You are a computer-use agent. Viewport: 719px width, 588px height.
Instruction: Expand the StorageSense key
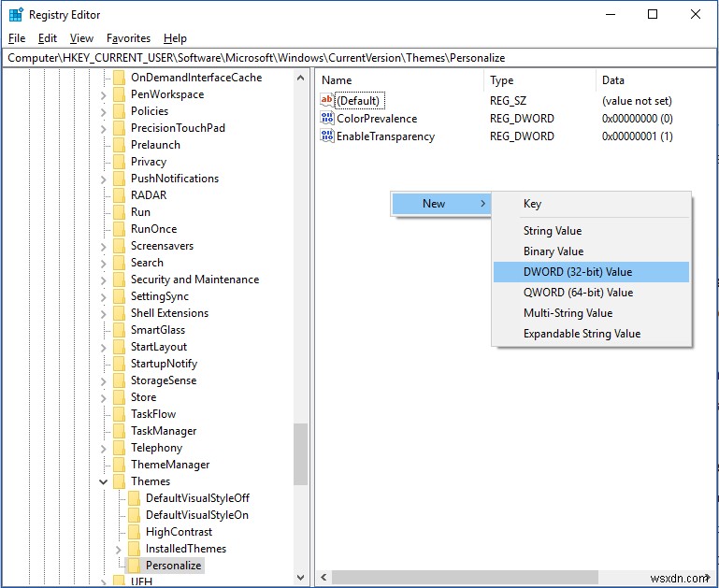tap(104, 380)
